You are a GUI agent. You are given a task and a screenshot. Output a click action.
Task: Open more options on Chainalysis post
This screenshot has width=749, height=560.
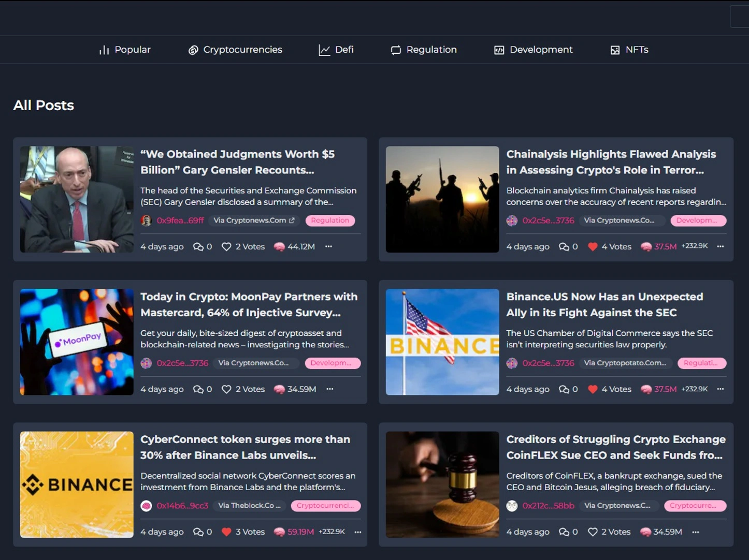721,246
